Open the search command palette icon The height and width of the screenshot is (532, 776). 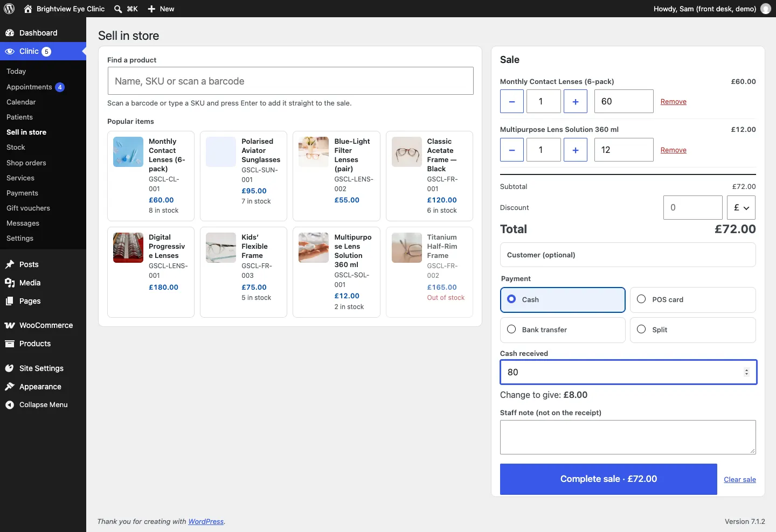pyautogui.click(x=118, y=9)
